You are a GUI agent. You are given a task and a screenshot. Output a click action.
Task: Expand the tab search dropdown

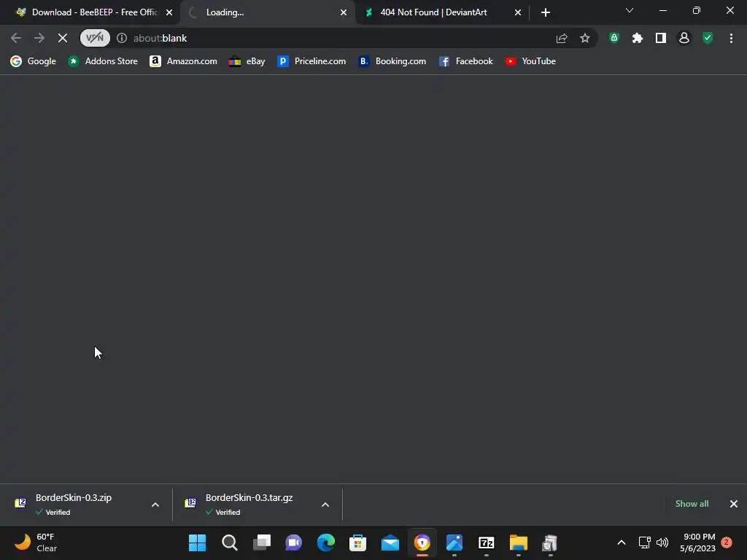630,10
